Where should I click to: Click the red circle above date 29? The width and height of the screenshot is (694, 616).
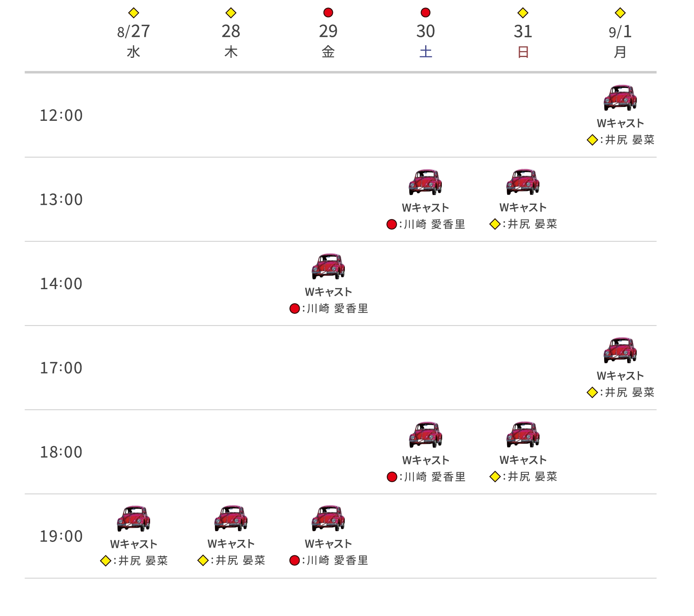tap(328, 13)
